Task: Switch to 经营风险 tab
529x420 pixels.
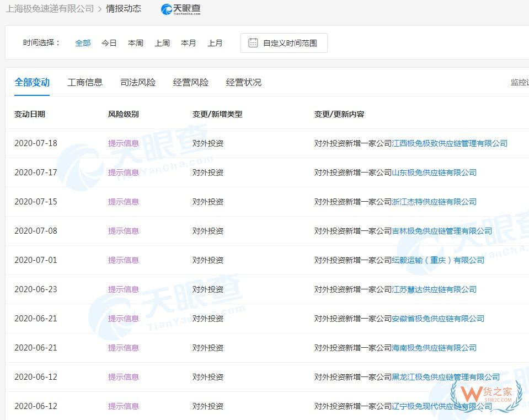Action: (191, 82)
